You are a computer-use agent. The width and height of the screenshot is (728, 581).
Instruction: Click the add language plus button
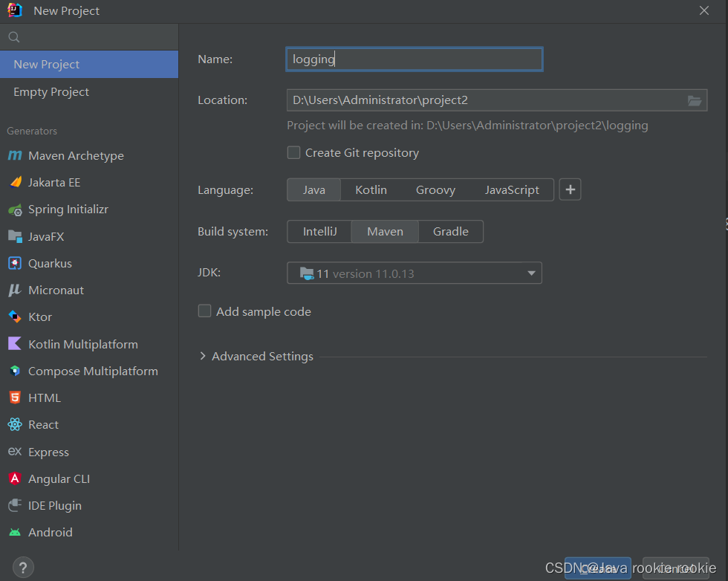pyautogui.click(x=570, y=189)
